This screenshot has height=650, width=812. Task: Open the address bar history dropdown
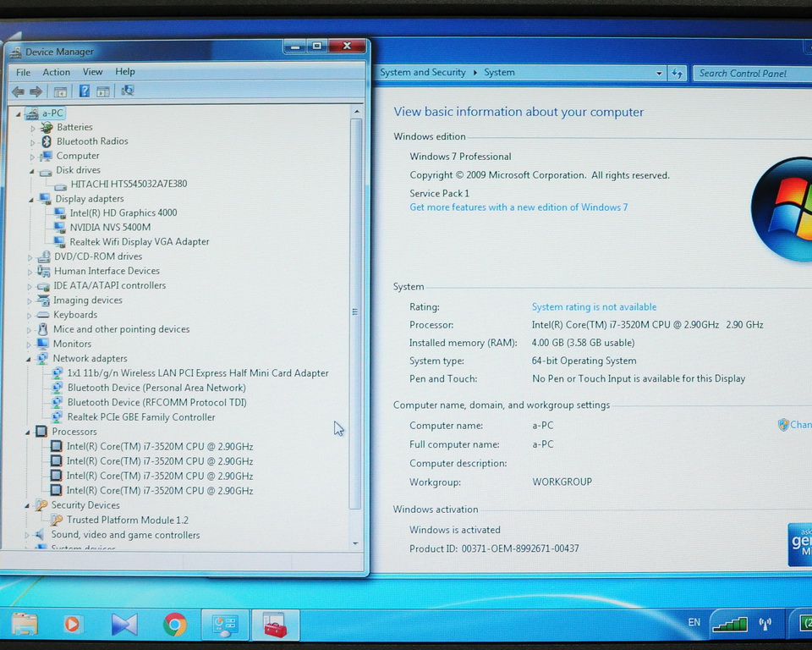[x=659, y=73]
